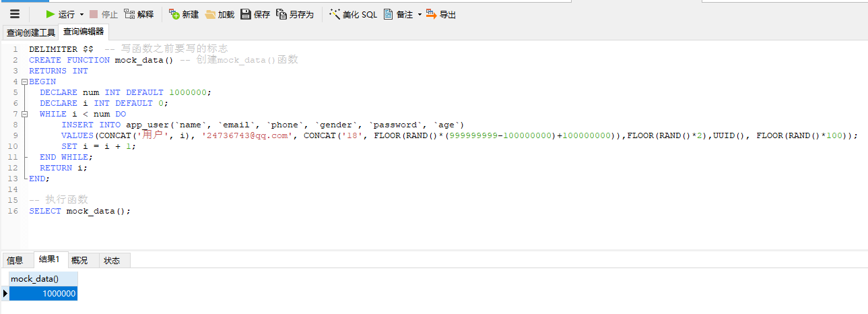The height and width of the screenshot is (314, 868).
Task: Click DECLARE num INT DEFAULT 1000000 line
Action: click(125, 92)
